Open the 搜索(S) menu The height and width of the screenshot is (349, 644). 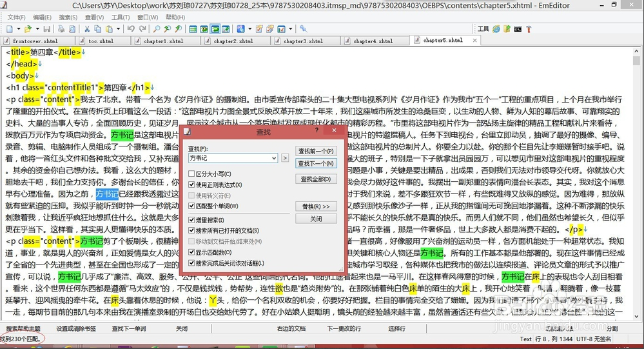68,17
